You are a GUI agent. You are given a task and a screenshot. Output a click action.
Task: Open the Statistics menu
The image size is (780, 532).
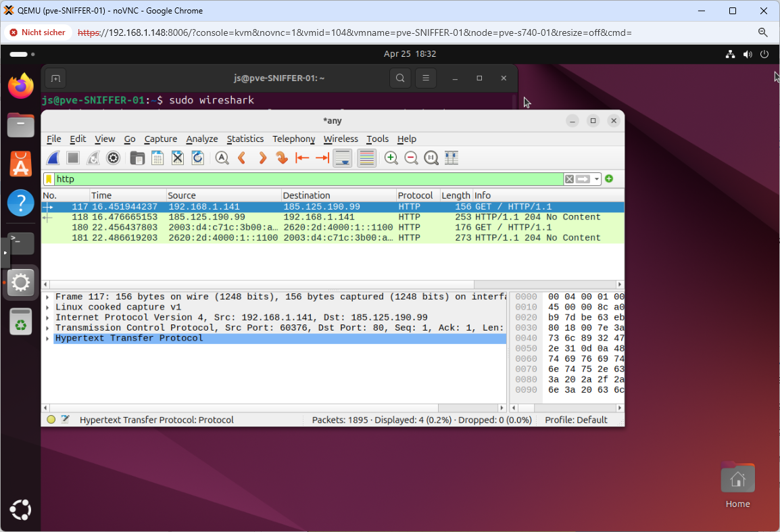(x=245, y=139)
